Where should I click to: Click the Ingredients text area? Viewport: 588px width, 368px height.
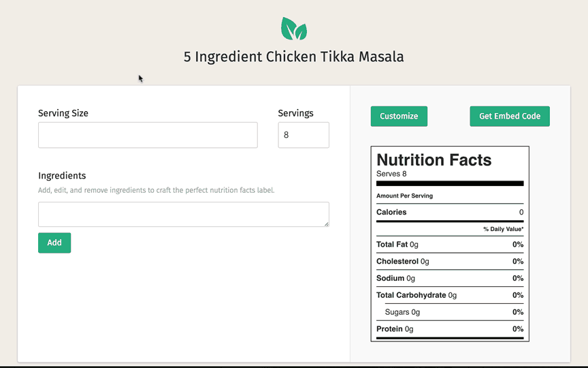tap(183, 214)
